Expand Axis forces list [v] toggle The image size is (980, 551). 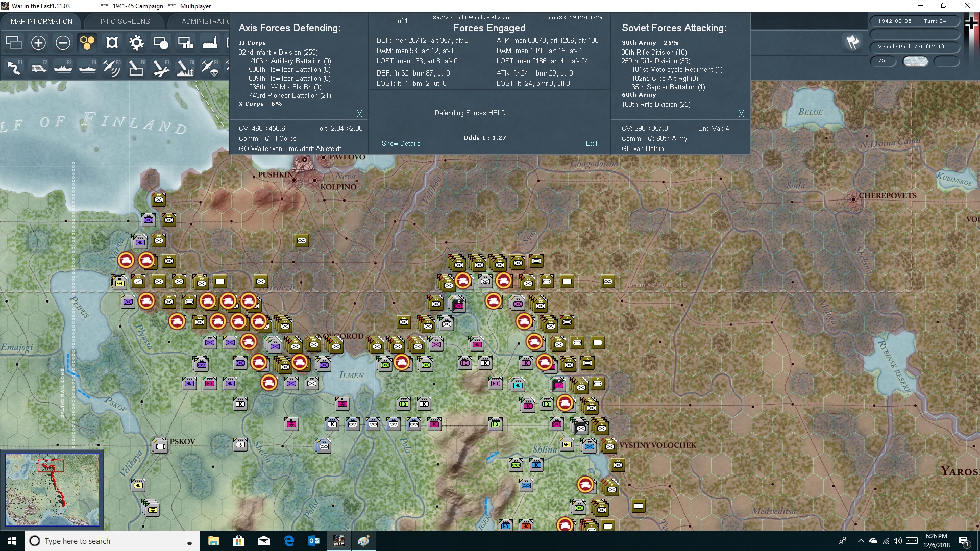(359, 113)
